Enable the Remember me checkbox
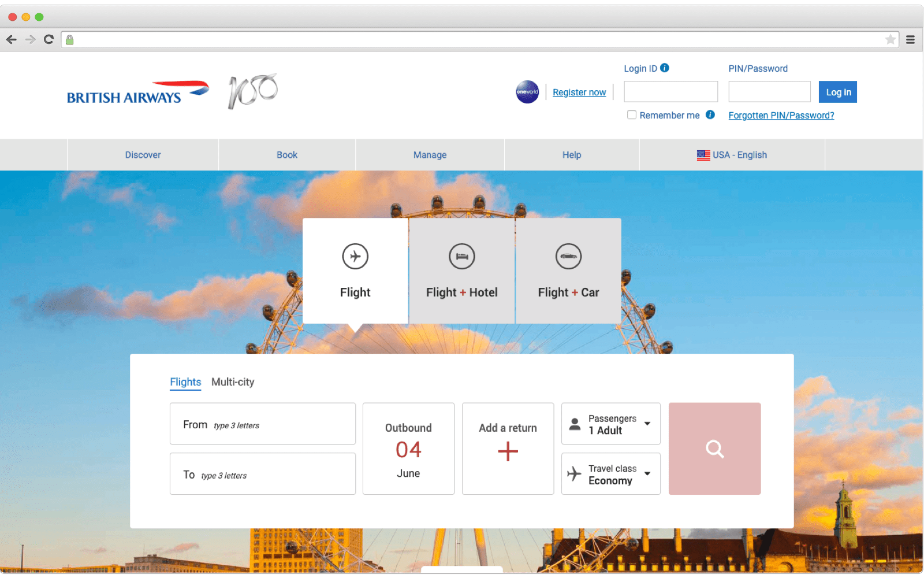This screenshot has width=924, height=578. (x=632, y=114)
